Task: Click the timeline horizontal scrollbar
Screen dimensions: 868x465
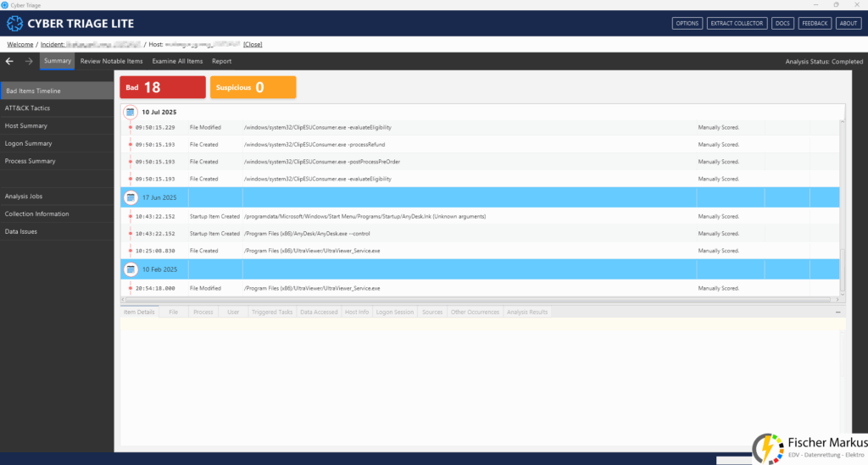Action: click(480, 300)
